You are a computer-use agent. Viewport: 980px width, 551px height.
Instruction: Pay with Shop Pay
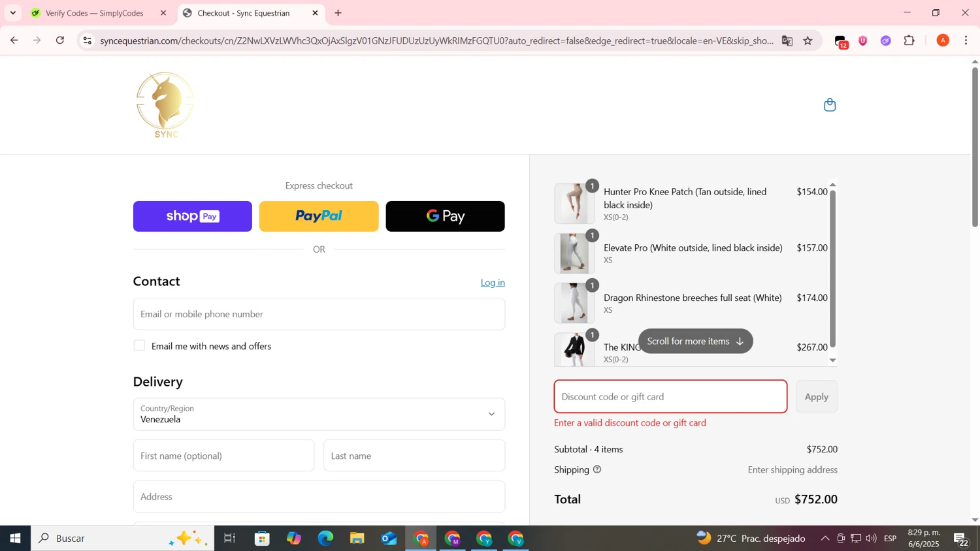coord(193,216)
